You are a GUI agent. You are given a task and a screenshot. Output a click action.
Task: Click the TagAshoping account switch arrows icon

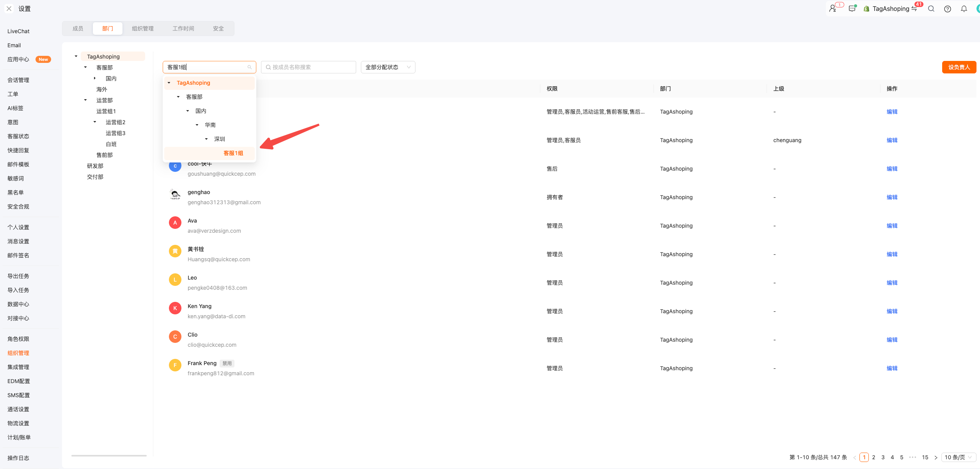click(914, 9)
